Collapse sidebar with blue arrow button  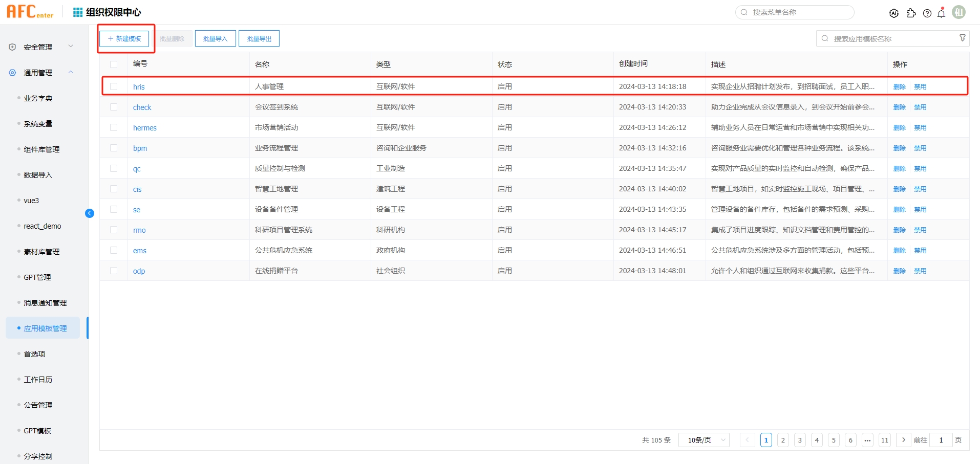tap(90, 213)
